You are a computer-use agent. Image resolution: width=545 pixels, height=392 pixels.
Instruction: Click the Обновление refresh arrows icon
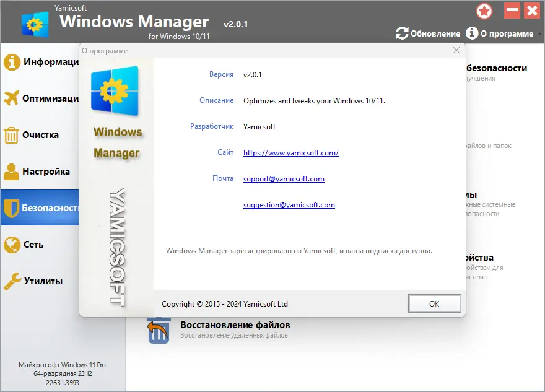[402, 33]
